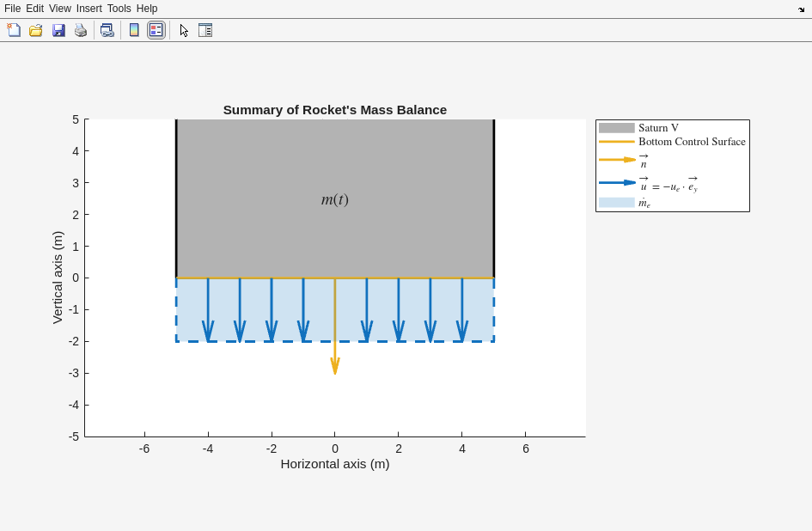Image resolution: width=812 pixels, height=531 pixels.
Task: Click the New Figure icon
Action: (14, 30)
